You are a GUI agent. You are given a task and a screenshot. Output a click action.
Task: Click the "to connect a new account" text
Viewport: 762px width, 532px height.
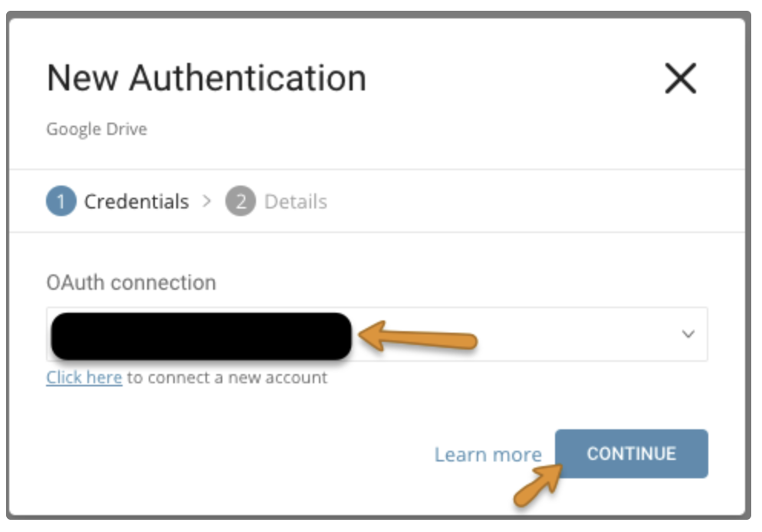(227, 378)
